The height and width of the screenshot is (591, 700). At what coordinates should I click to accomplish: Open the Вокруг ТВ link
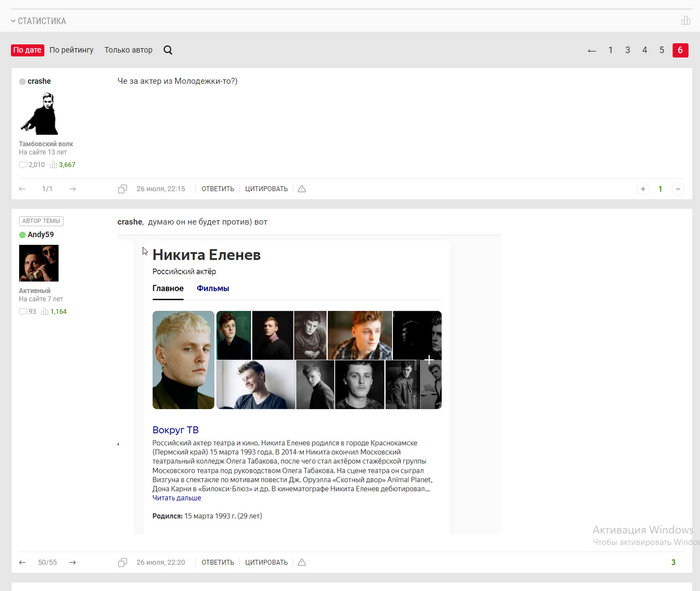[175, 430]
